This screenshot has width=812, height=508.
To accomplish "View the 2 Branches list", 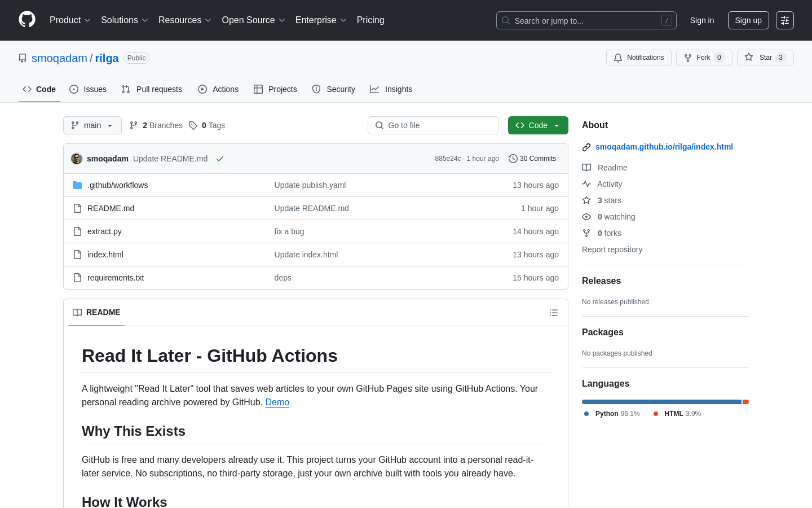I will point(156,125).
